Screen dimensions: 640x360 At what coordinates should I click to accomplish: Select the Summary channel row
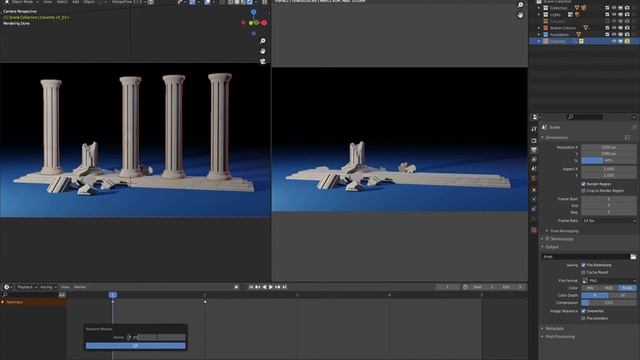pos(33,302)
